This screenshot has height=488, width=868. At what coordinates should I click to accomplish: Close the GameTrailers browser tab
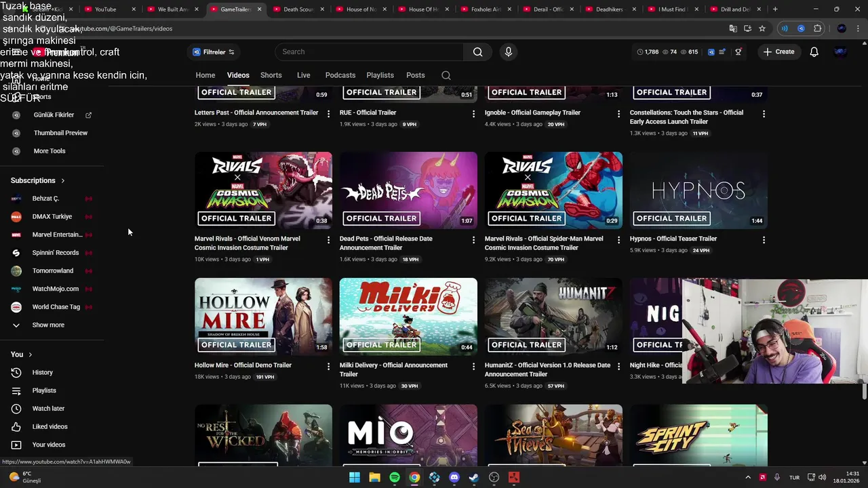pyautogui.click(x=259, y=9)
